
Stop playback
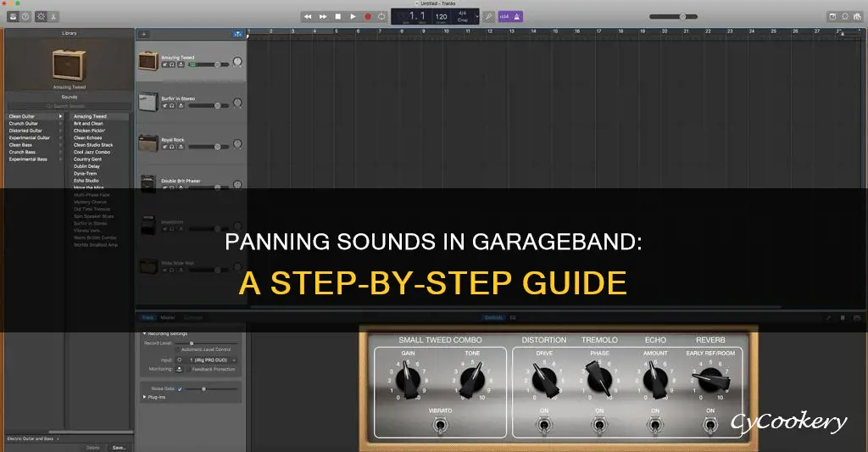pos(337,17)
